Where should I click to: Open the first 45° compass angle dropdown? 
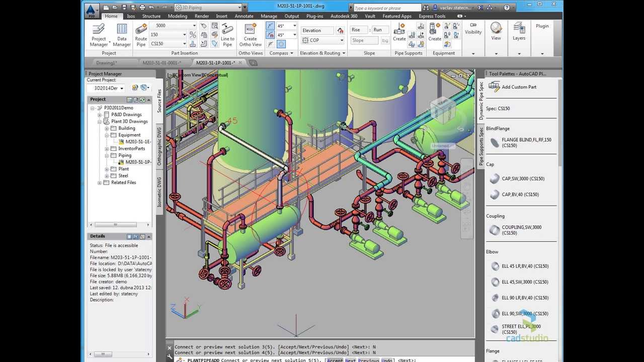click(x=294, y=26)
